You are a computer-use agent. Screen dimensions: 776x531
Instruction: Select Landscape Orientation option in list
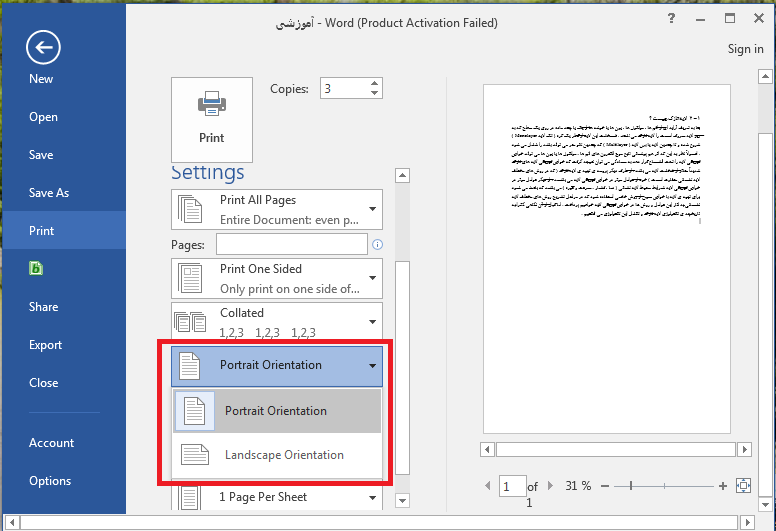pos(277,455)
